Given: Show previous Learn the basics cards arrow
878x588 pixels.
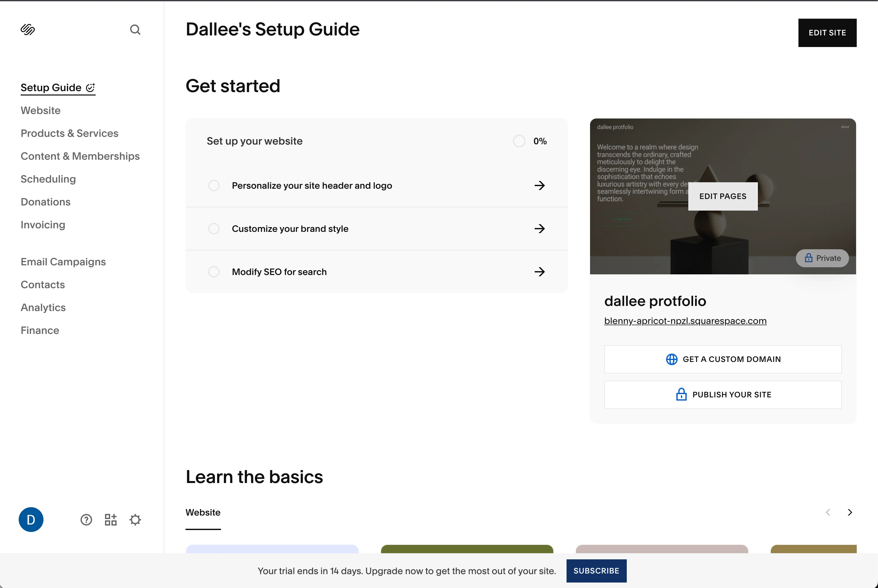Looking at the screenshot, I should click(828, 512).
